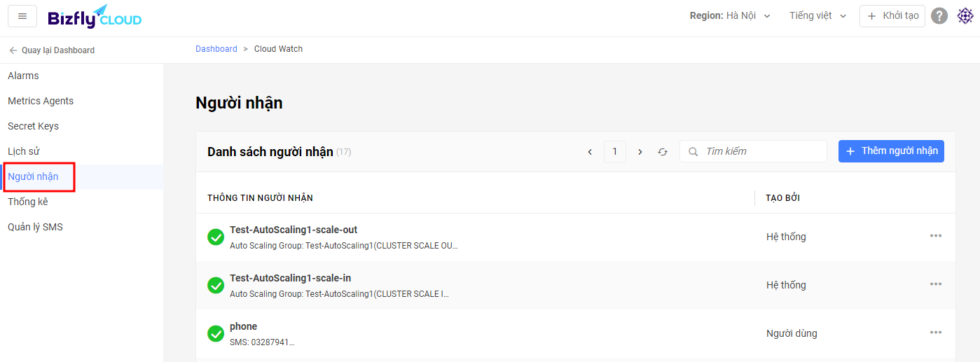This screenshot has width=980, height=362.
Task: Refresh the recipient list
Action: pyautogui.click(x=663, y=152)
